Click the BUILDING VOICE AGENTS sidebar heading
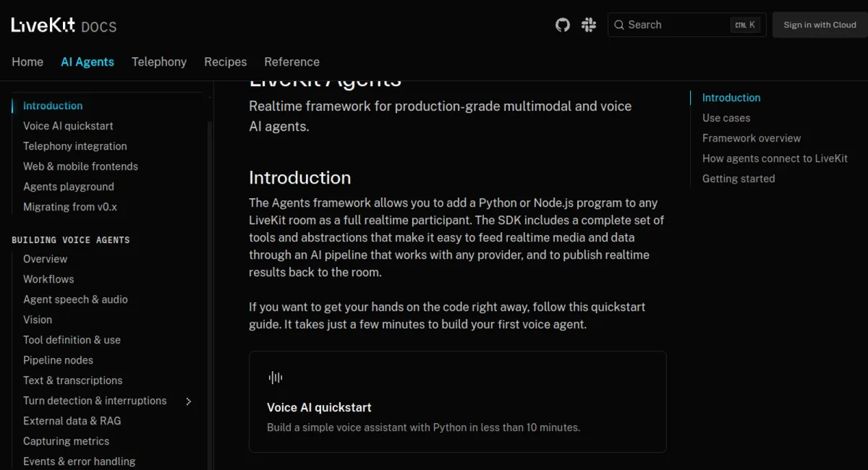This screenshot has height=470, width=868. pyautogui.click(x=71, y=240)
